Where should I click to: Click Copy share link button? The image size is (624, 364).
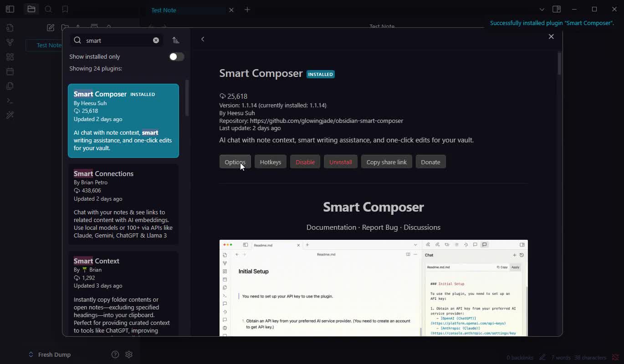tap(387, 162)
